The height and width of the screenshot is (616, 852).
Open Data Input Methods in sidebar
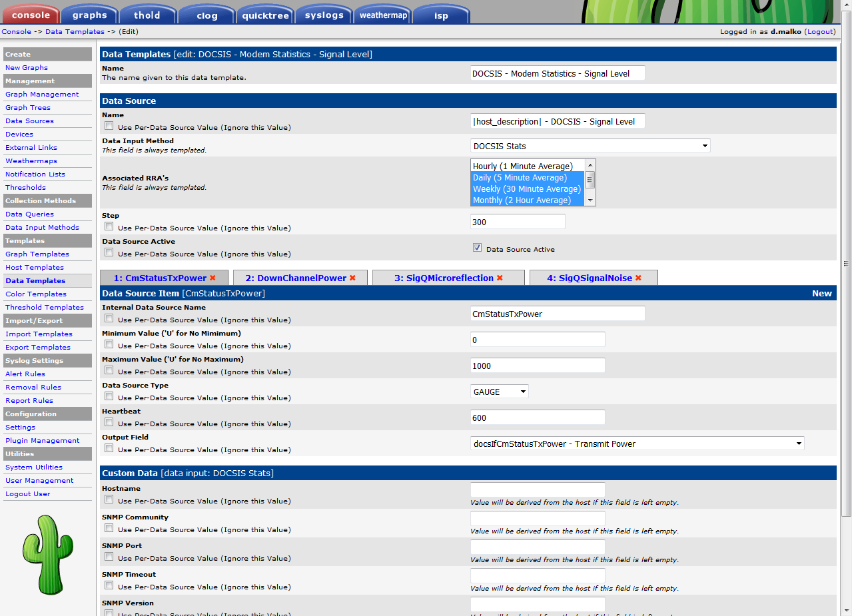[42, 227]
